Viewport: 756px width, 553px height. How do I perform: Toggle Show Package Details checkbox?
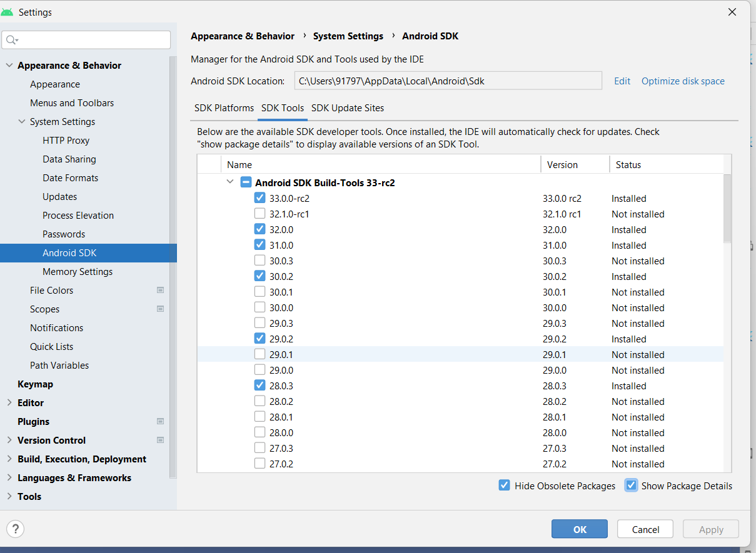click(632, 486)
